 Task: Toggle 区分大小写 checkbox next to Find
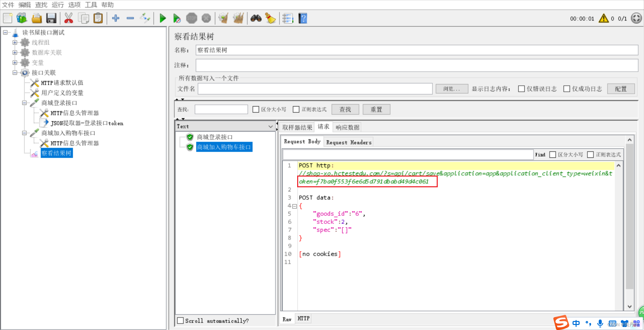click(552, 154)
